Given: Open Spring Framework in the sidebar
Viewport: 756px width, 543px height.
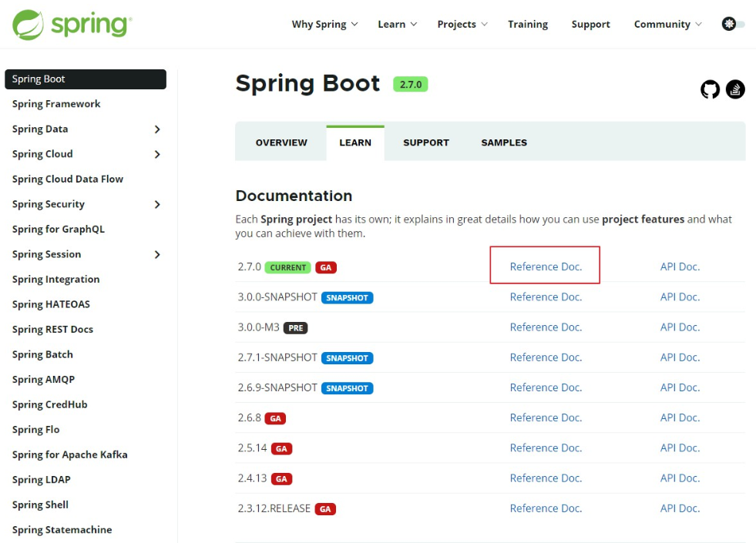Looking at the screenshot, I should pos(56,104).
